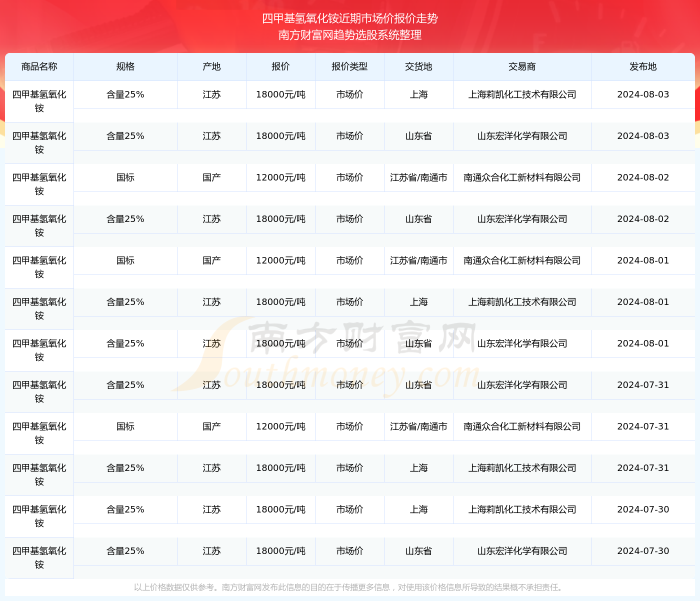Select 山东宏洋化学有限公司 in the 2024-08-01 row
The height and width of the screenshot is (601, 700).
click(522, 343)
